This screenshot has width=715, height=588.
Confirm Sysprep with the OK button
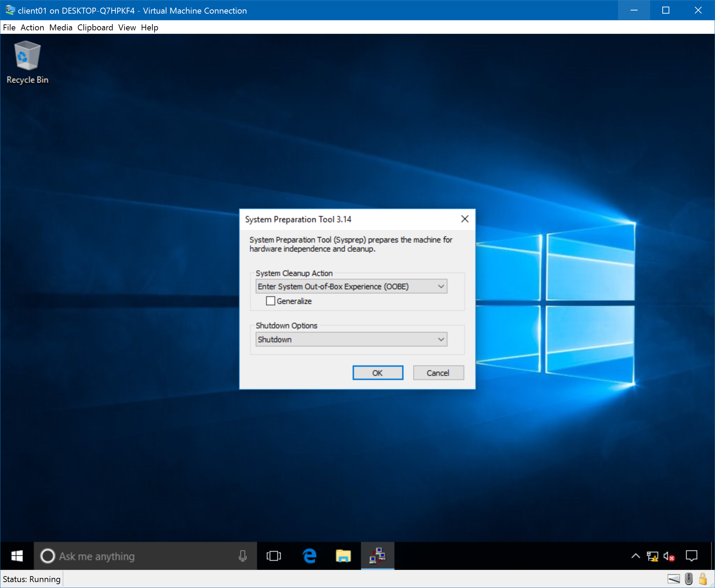tap(378, 373)
